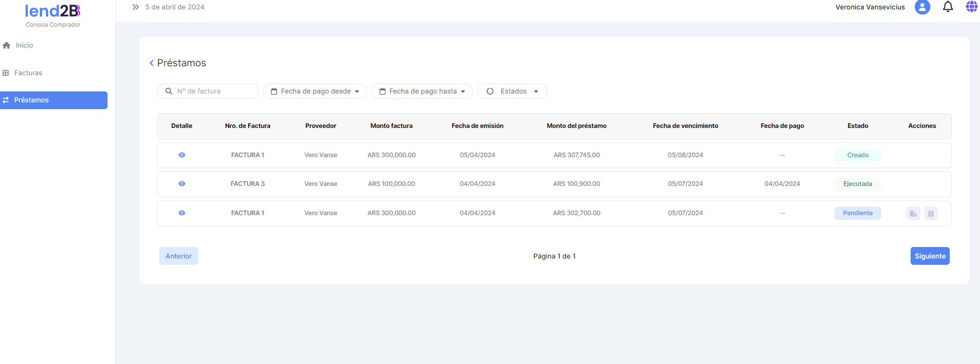Click the document approve icon on Pendiente row

[913, 214]
